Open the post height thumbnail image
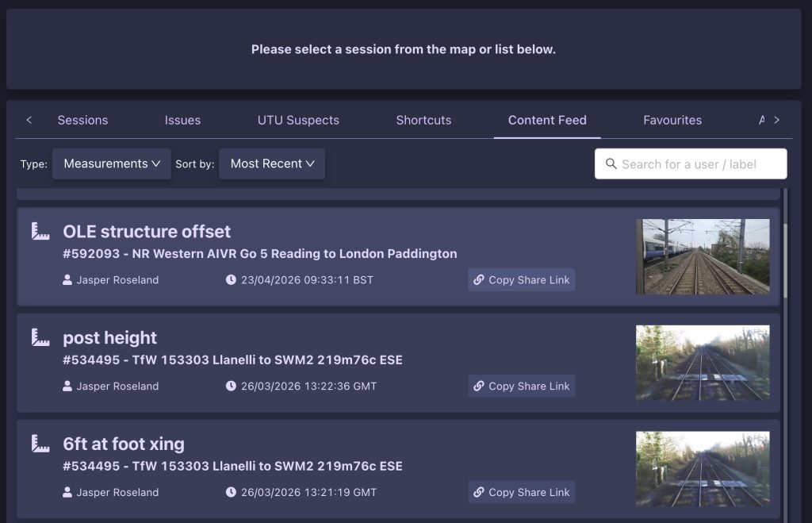Viewport: 812px width, 523px height. (x=703, y=363)
